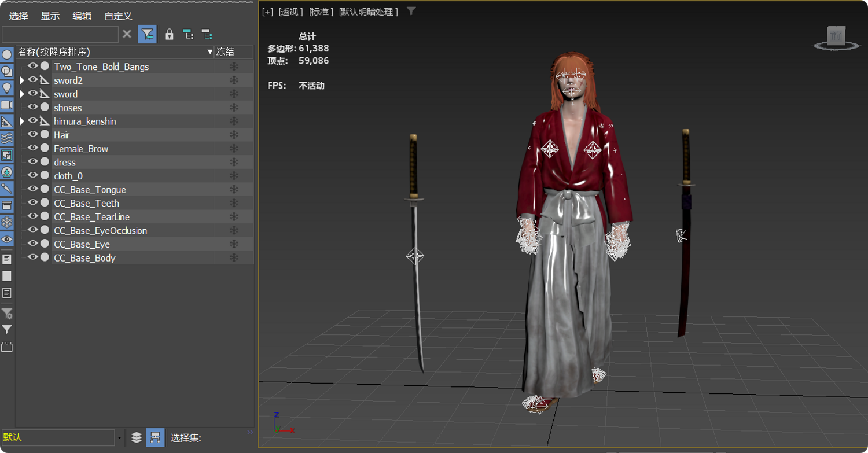Toggle display shapes filter icon
Viewport: 868px width, 453px height.
(x=7, y=72)
